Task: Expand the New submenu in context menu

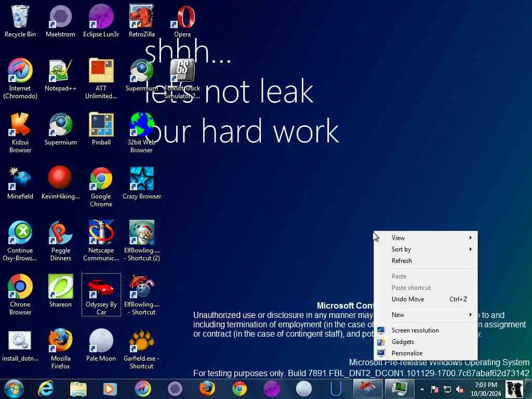Action: tap(425, 315)
